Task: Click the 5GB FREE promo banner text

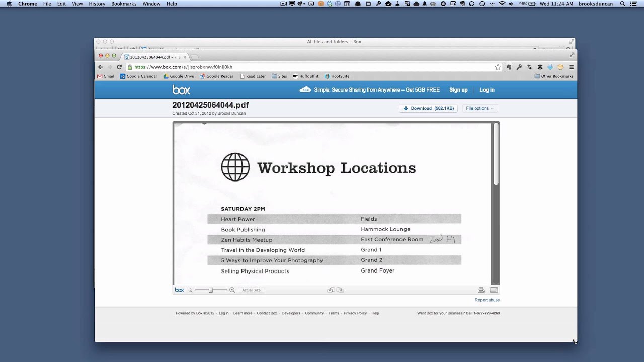Action: 377,90
